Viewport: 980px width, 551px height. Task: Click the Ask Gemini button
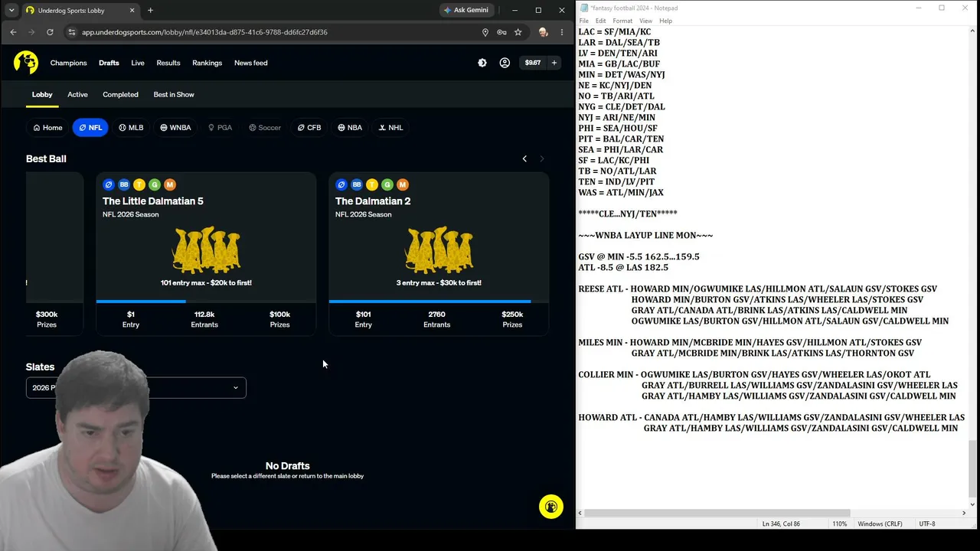[466, 11]
